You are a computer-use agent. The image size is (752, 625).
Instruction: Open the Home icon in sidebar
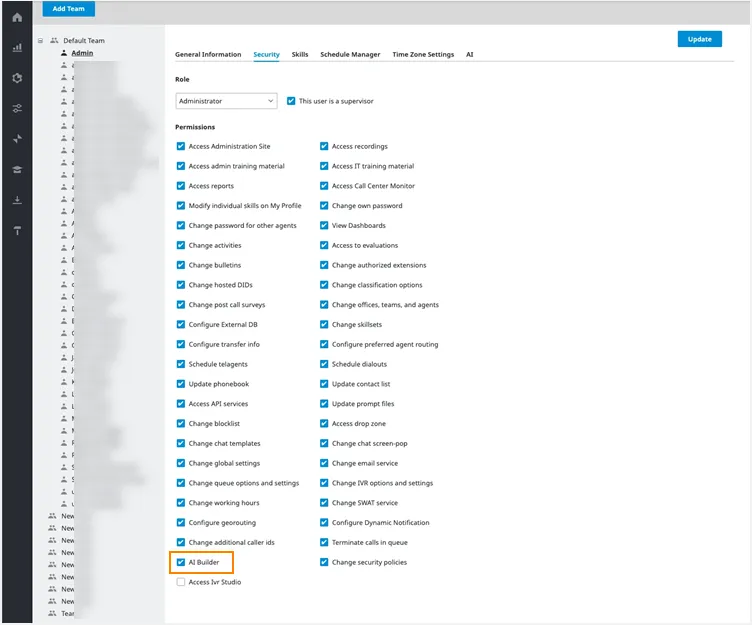point(17,18)
